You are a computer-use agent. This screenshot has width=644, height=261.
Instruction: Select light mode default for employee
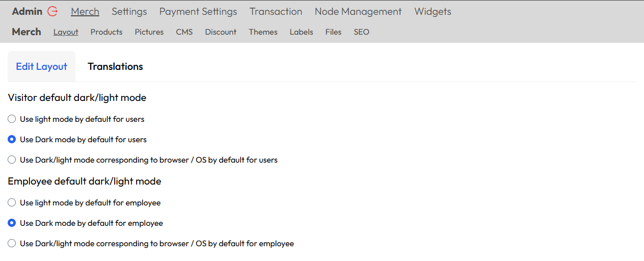tap(12, 203)
